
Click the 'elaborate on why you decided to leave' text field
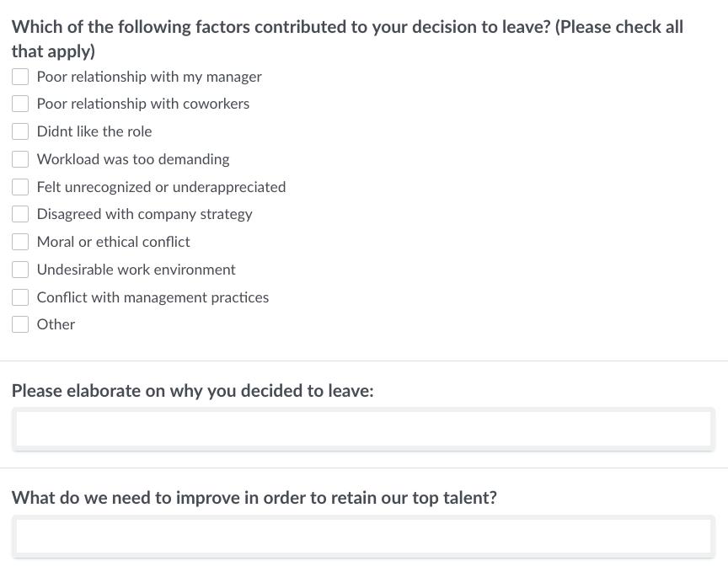coord(363,430)
